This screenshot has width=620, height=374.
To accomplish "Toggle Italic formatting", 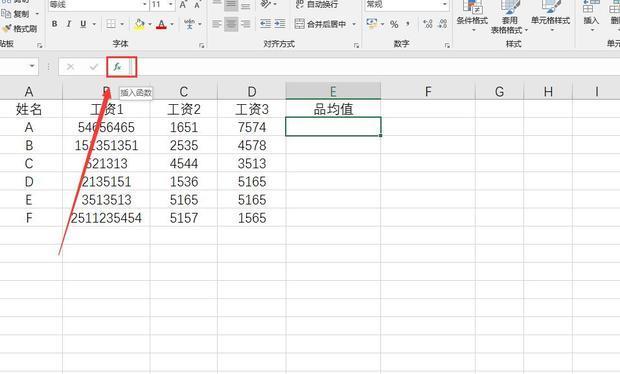I will pyautogui.click(x=69, y=24).
